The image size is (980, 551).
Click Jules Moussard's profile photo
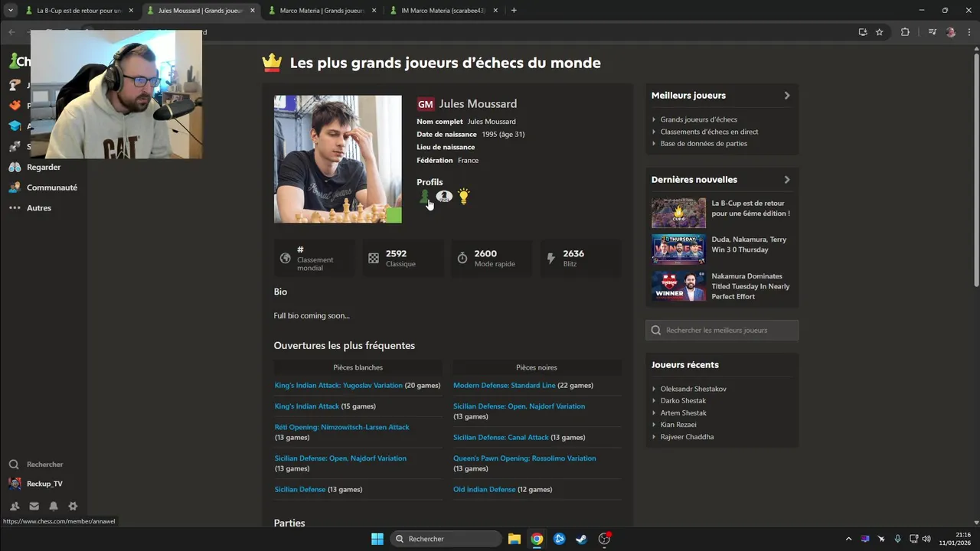pyautogui.click(x=338, y=159)
